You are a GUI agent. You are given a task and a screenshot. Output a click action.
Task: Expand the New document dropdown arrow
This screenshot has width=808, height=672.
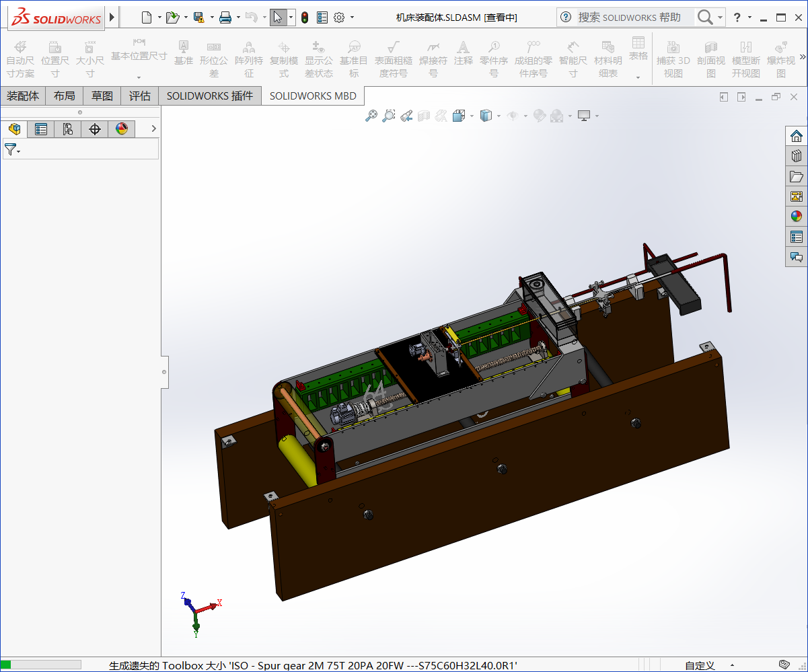[159, 17]
